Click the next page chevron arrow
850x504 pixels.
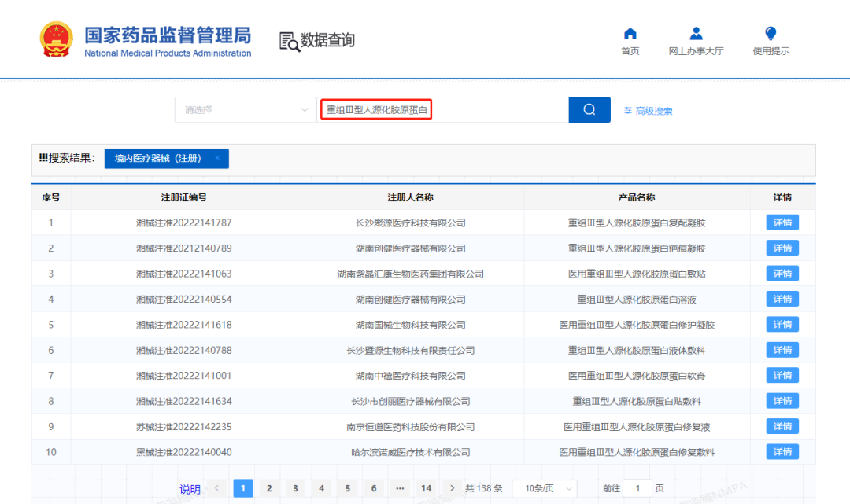coord(452,488)
